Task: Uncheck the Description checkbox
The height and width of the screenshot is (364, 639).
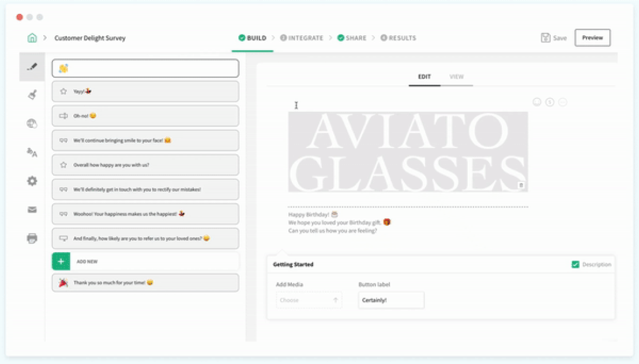Action: pyautogui.click(x=575, y=264)
